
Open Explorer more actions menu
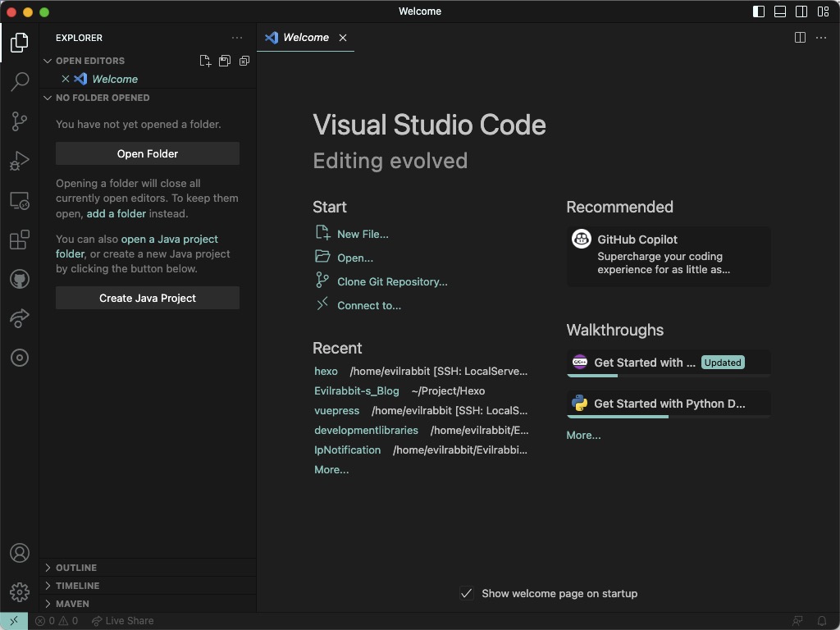coord(237,38)
